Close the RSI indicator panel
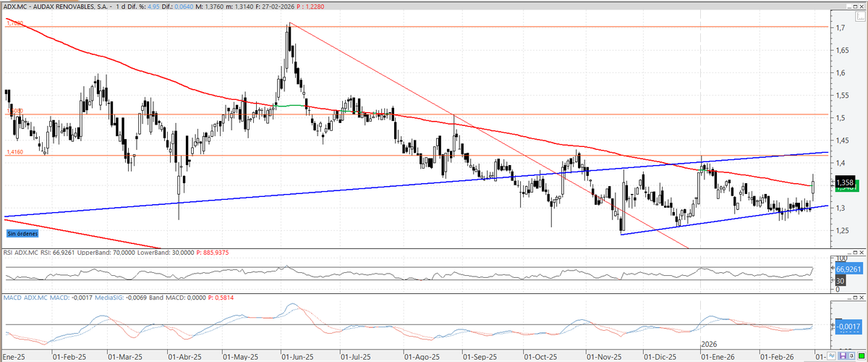The image size is (868, 362). pyautogui.click(x=861, y=253)
